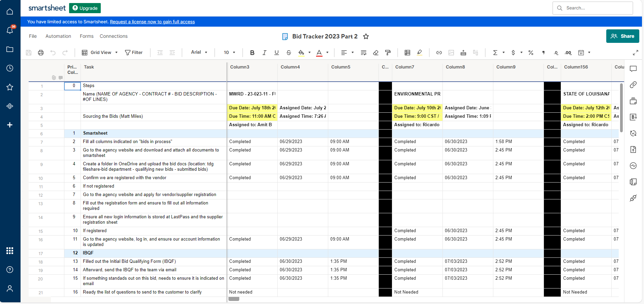The image size is (644, 304).
Task: Toggle italic formatting
Action: [x=265, y=53]
